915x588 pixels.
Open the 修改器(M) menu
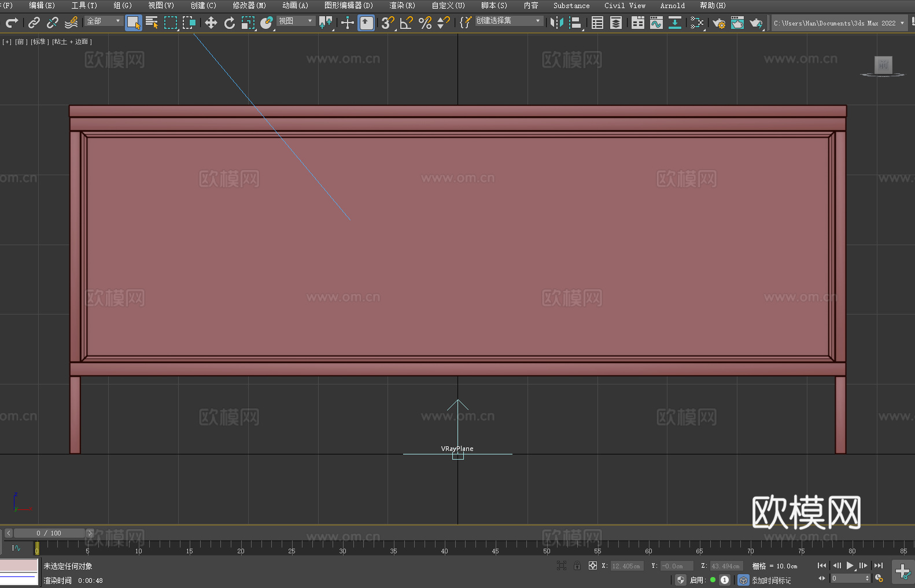pos(249,5)
